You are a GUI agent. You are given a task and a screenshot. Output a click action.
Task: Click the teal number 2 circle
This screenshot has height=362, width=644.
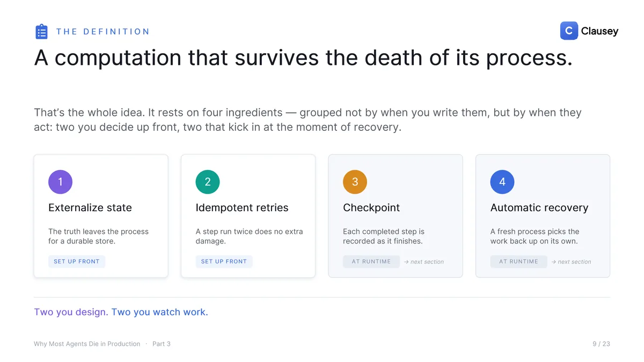point(208,182)
